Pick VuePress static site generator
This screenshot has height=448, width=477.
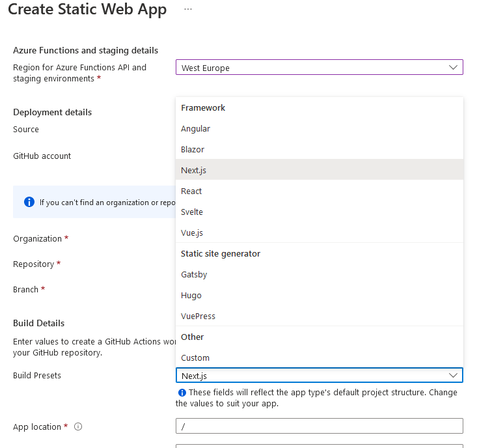(x=198, y=316)
